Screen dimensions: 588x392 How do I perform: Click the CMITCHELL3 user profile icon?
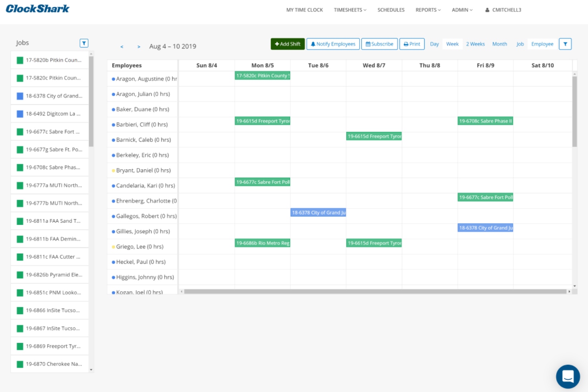487,10
